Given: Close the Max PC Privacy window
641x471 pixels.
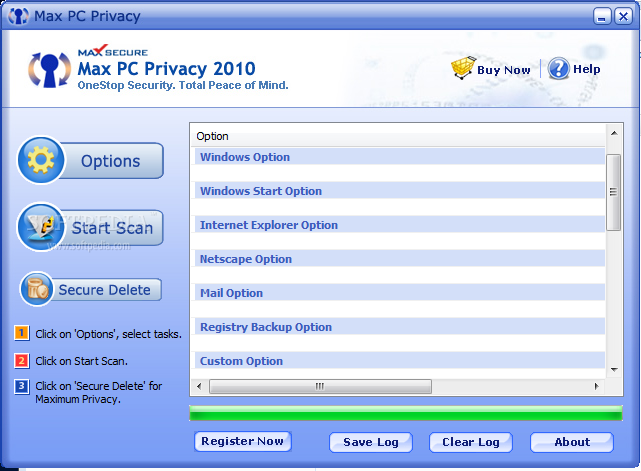Looking at the screenshot, I should point(623,16).
